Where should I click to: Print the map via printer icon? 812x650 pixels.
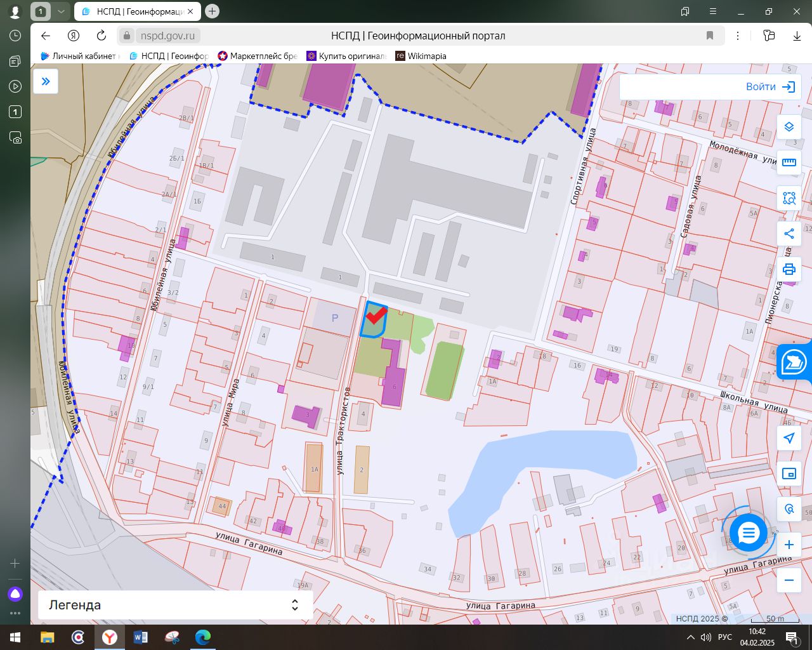click(789, 269)
